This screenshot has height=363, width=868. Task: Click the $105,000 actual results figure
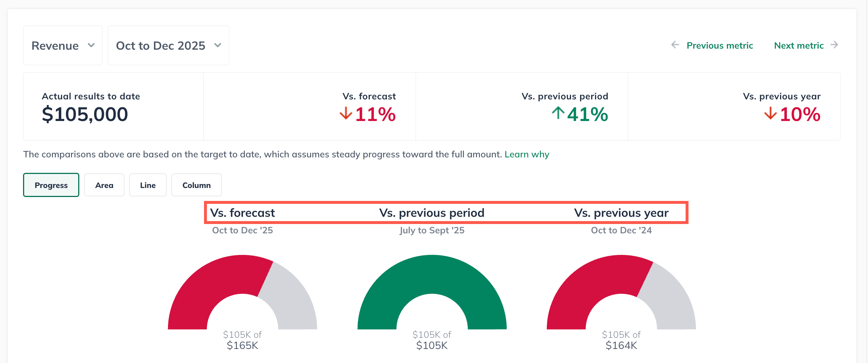click(85, 115)
